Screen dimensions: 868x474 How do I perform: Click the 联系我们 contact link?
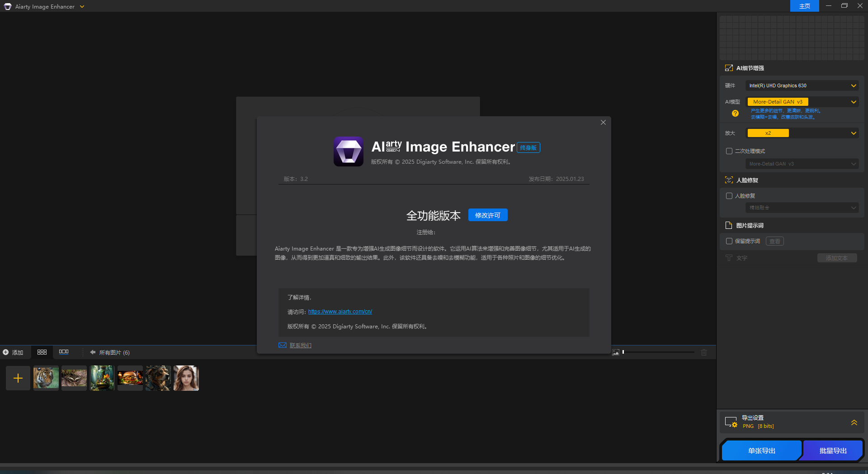point(301,345)
